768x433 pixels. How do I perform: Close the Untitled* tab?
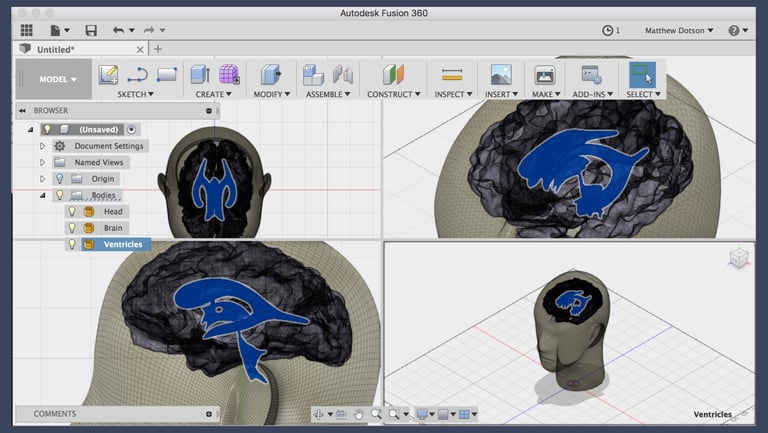pos(140,49)
